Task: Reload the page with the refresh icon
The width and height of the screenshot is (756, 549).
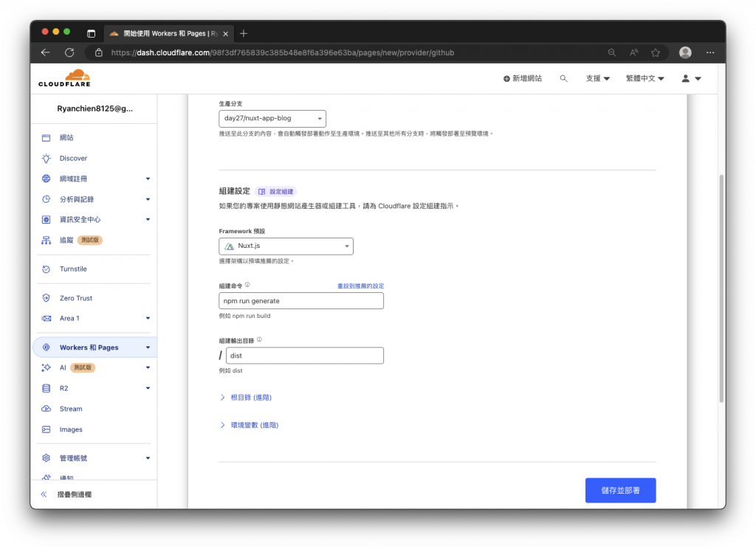Action: click(69, 52)
